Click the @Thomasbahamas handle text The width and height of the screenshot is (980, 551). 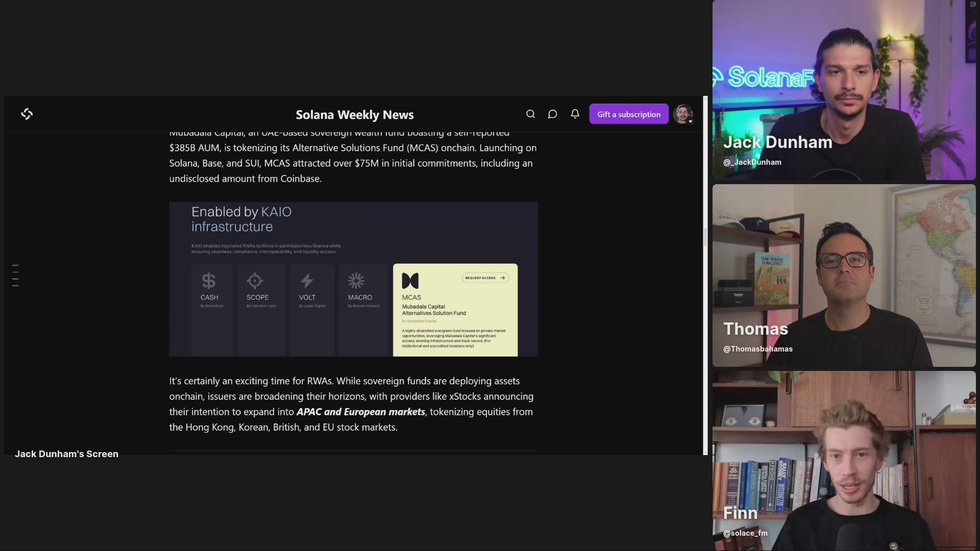pyautogui.click(x=758, y=349)
